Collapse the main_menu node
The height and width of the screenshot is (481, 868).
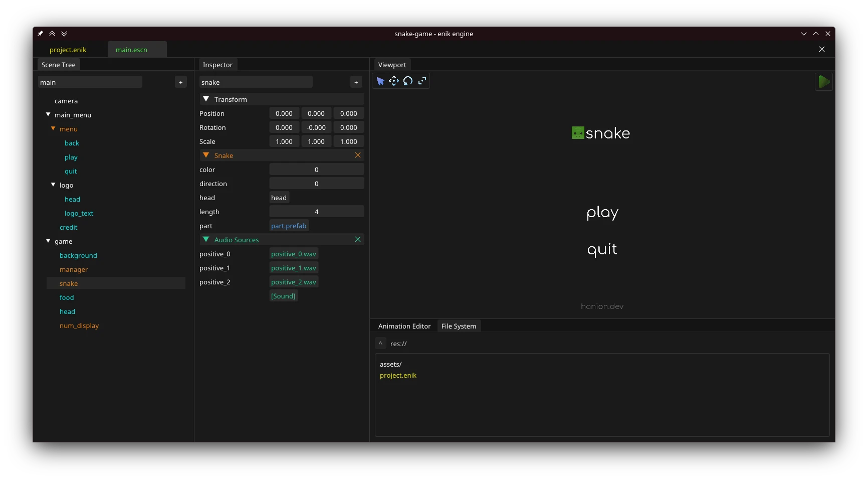click(x=48, y=115)
